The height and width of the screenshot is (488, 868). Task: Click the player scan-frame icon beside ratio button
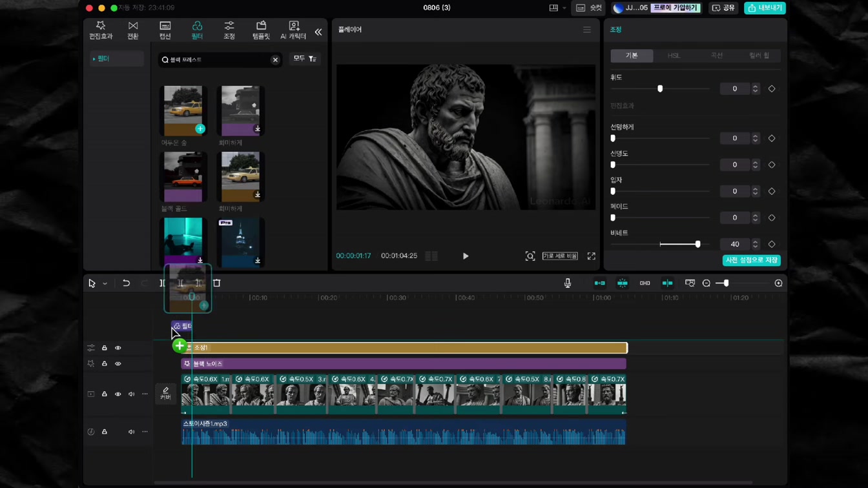[530, 256]
